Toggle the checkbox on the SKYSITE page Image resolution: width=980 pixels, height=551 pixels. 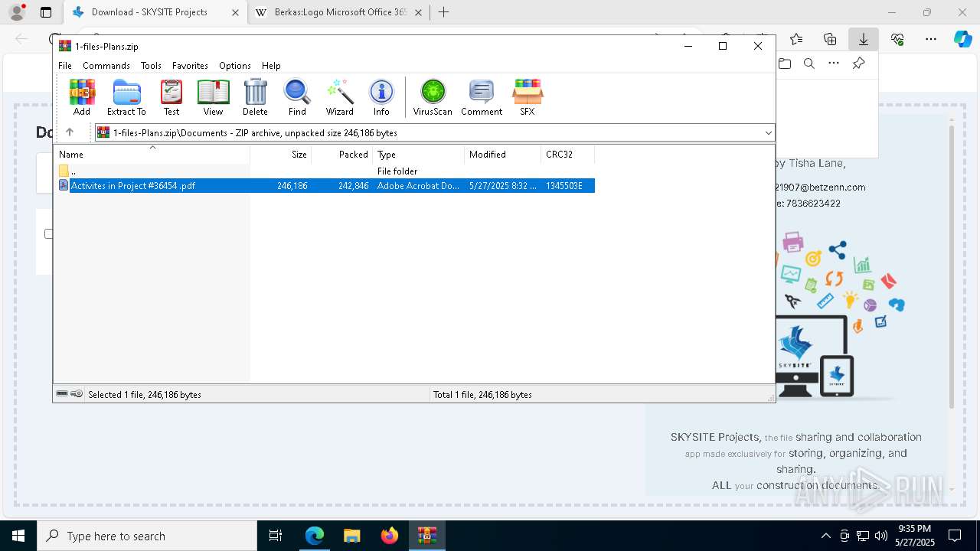[48, 233]
